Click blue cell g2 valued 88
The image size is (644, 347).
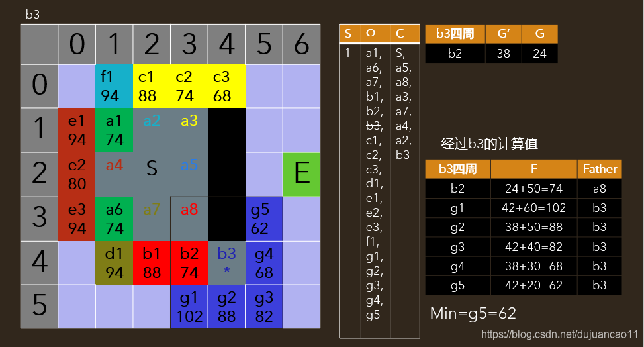[x=226, y=307]
